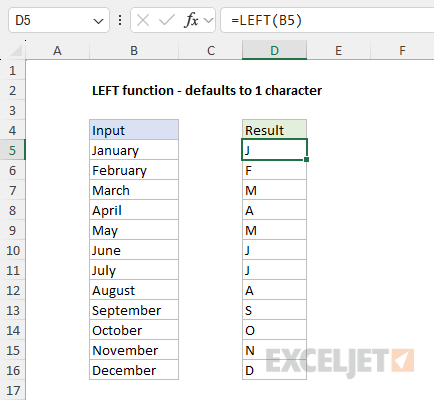
Task: Select row 3 header
Action: click(13, 110)
